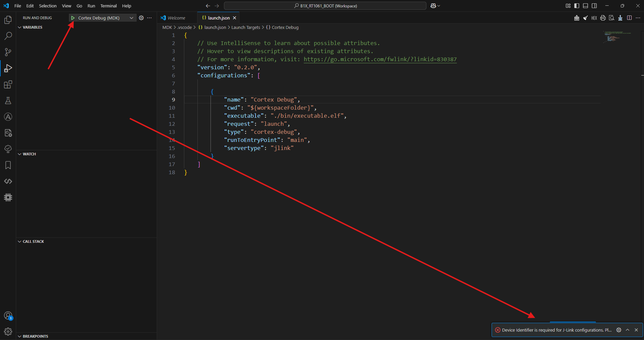The width and height of the screenshot is (644, 340).
Task: Open the Explorer sidebar view
Action: click(8, 20)
